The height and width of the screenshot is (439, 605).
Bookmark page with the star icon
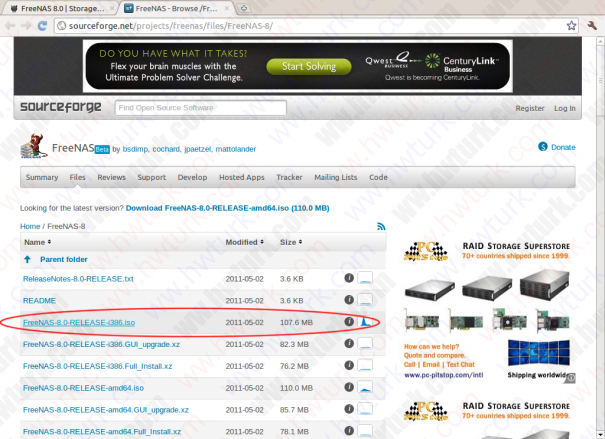tap(571, 26)
